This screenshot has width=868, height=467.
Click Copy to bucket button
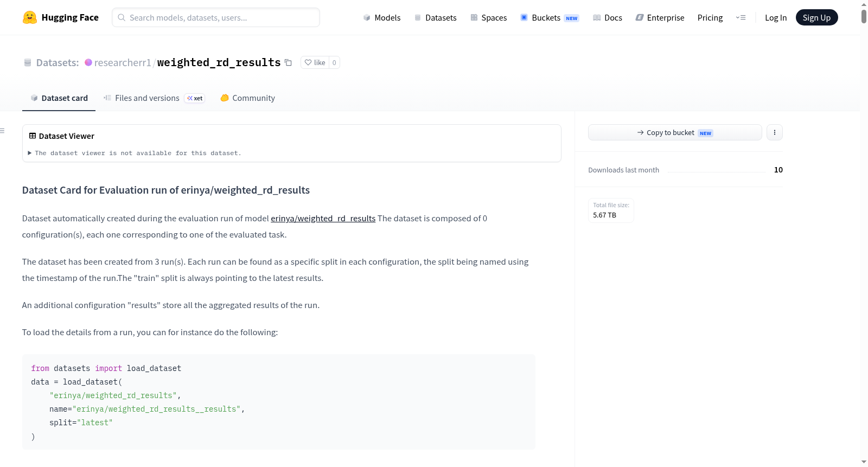coord(675,132)
